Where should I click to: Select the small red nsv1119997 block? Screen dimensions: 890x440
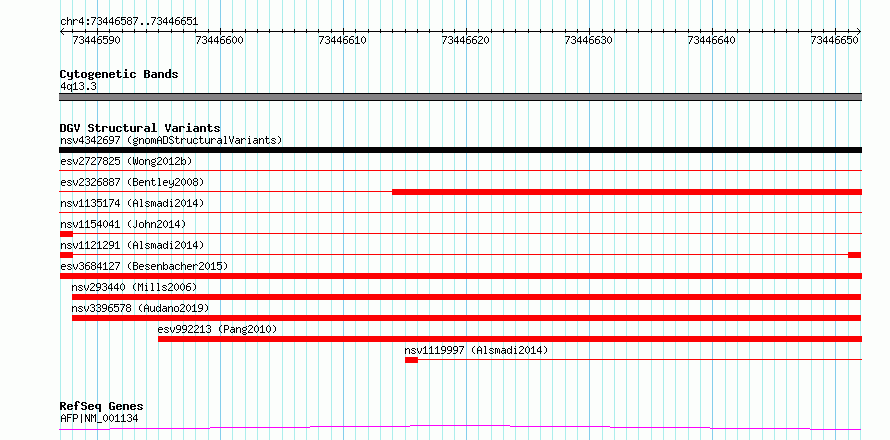[x=412, y=360]
